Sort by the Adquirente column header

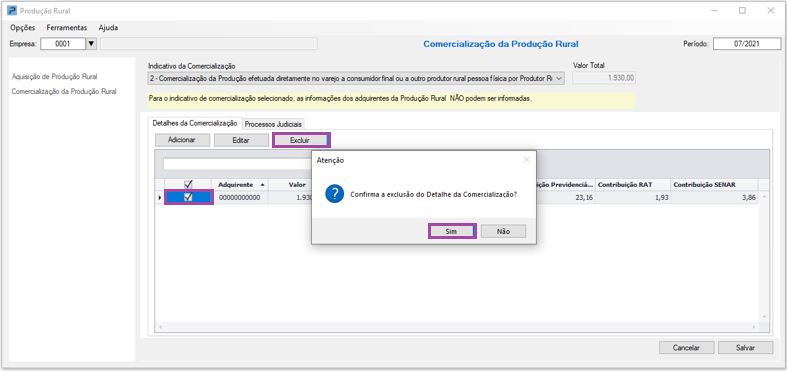pos(240,184)
